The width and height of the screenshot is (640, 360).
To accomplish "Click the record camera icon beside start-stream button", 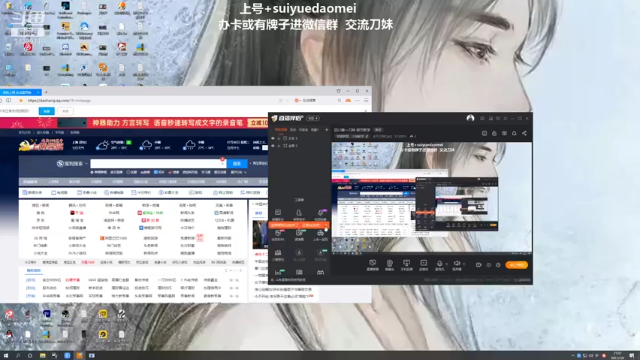I will click(x=478, y=265).
